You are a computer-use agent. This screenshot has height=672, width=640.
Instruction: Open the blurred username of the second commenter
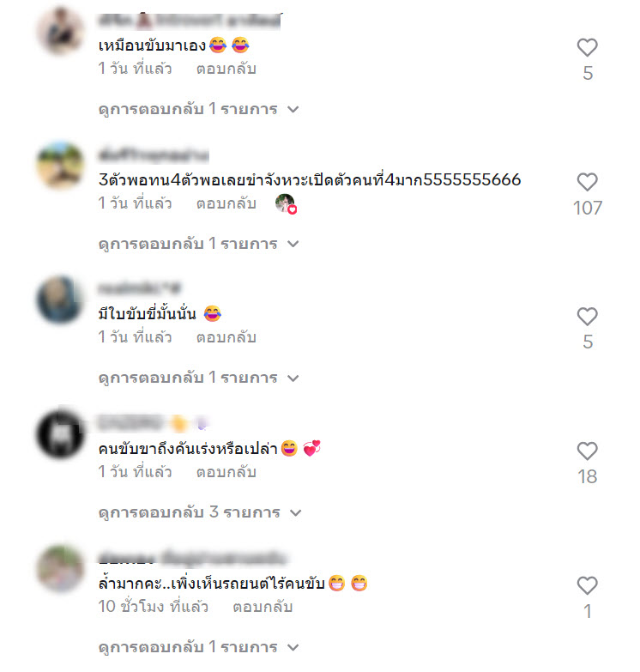click(x=154, y=155)
